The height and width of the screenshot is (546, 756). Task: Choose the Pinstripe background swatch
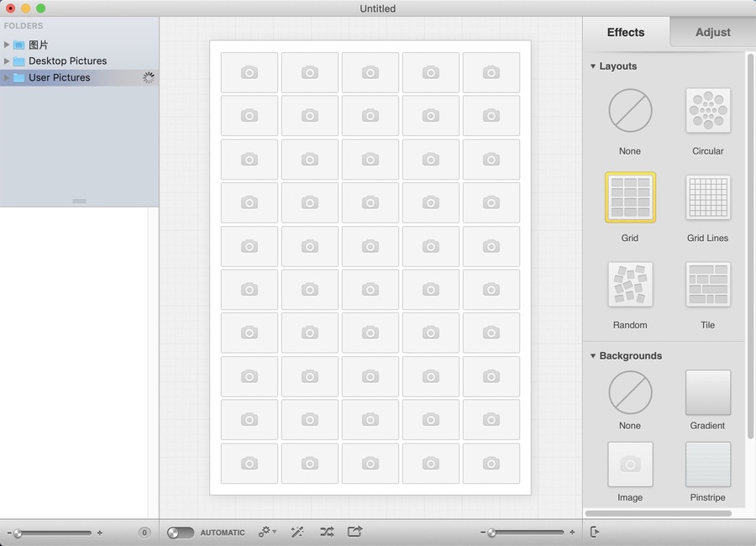(x=707, y=465)
